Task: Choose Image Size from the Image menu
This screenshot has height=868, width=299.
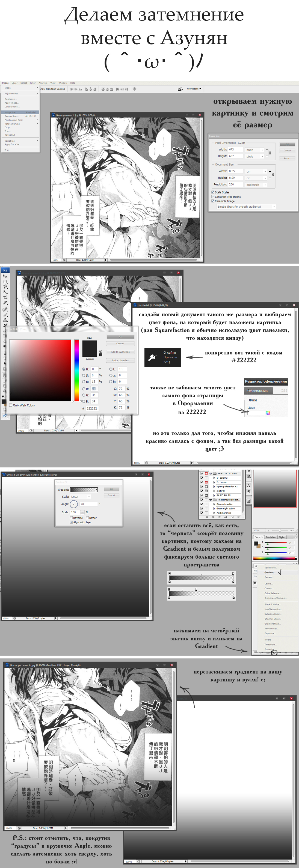Action: pyautogui.click(x=20, y=112)
